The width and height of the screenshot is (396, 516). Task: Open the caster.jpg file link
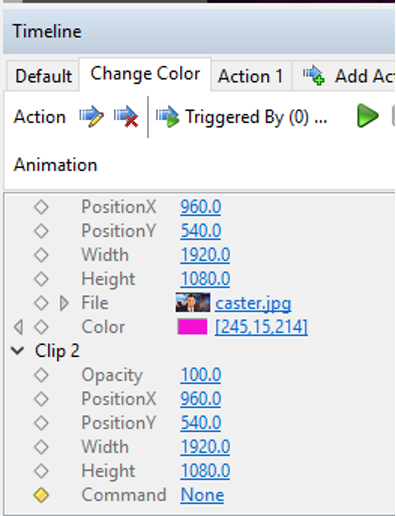pos(253,303)
